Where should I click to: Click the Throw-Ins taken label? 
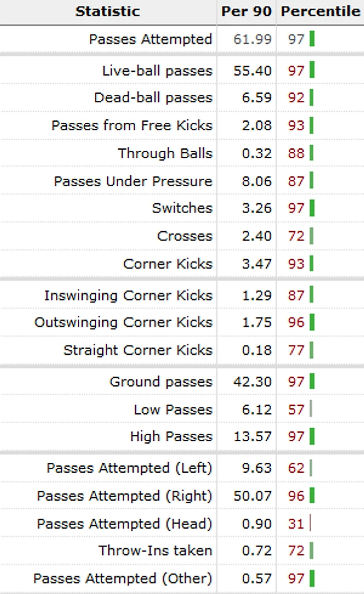point(155,551)
